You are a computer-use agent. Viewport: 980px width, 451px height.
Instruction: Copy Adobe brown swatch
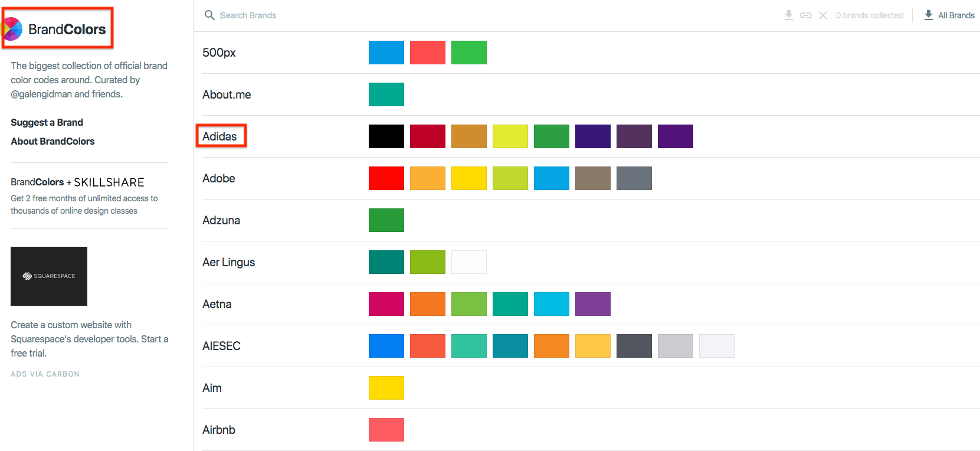click(593, 178)
